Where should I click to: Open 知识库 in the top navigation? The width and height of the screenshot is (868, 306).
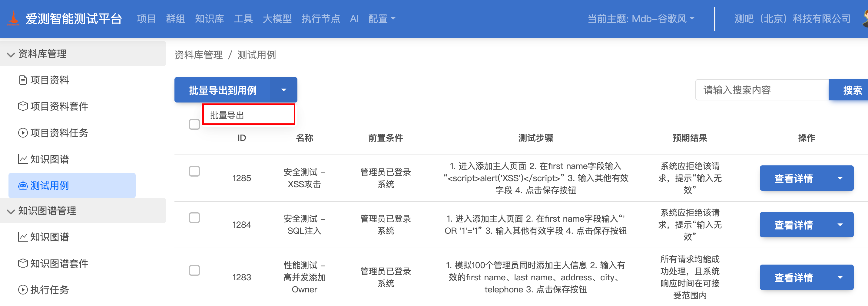[209, 18]
